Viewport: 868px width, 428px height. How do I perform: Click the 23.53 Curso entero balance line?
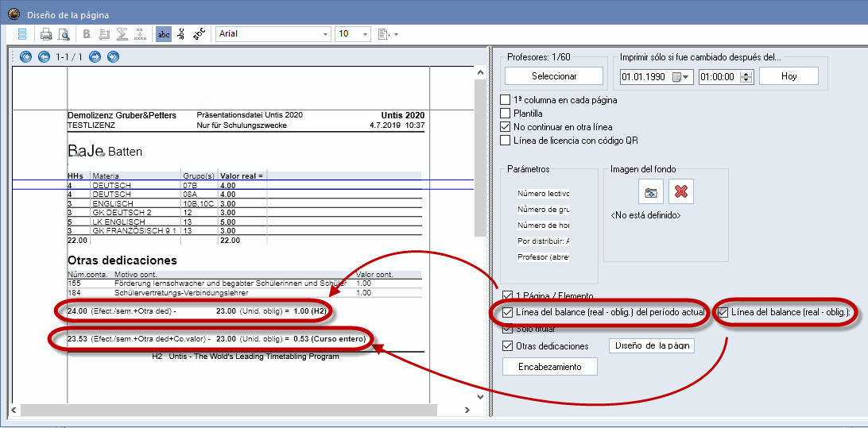215,337
